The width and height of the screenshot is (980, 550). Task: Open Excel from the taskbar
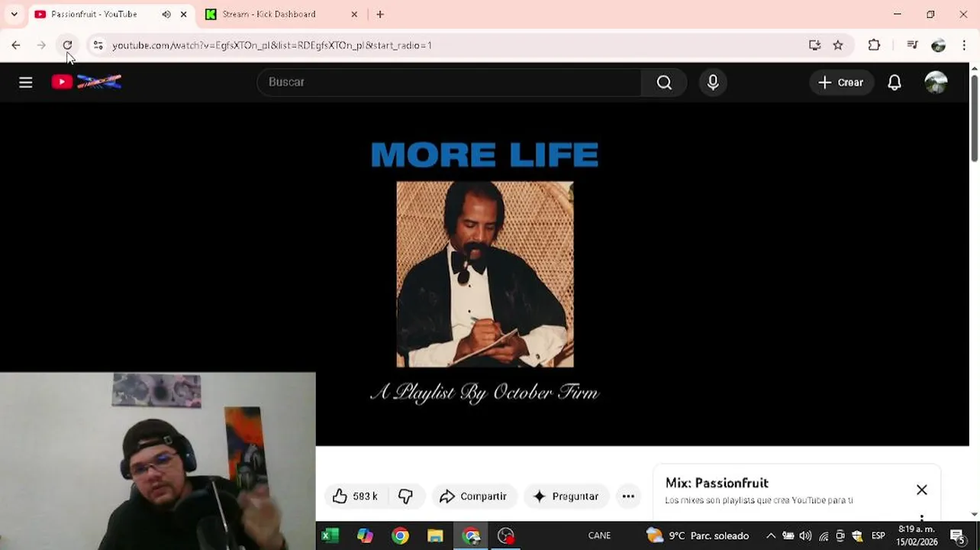pos(330,536)
